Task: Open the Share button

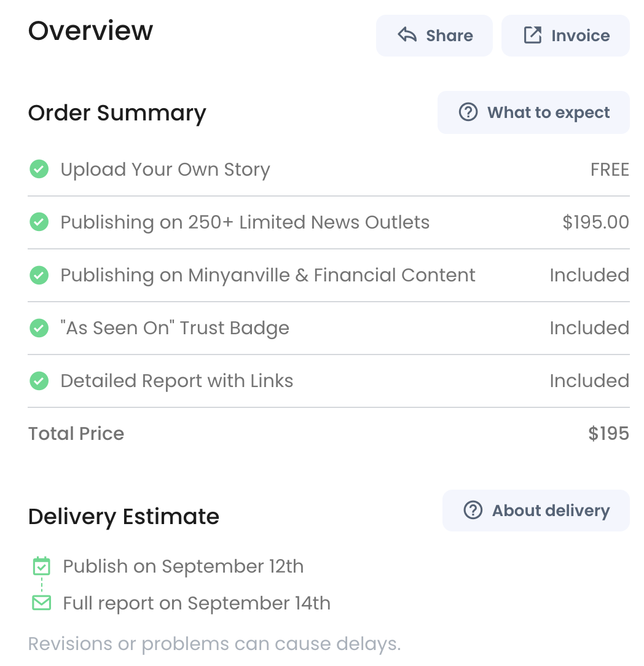Action: point(434,36)
